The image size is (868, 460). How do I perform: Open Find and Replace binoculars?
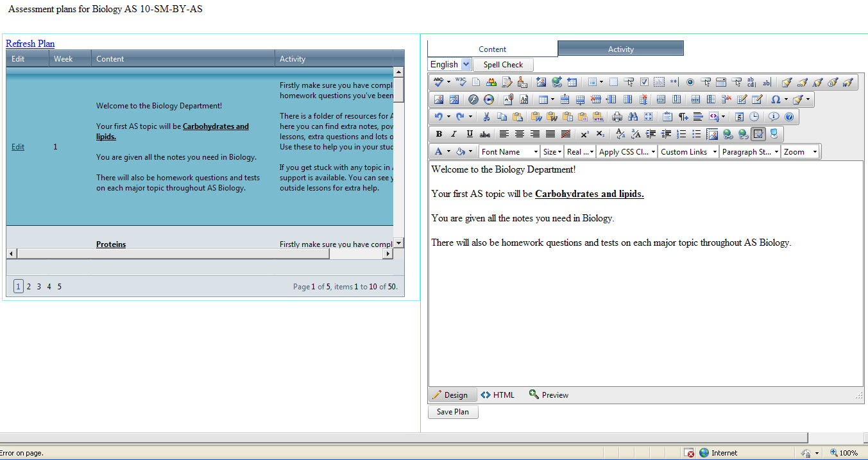point(633,117)
